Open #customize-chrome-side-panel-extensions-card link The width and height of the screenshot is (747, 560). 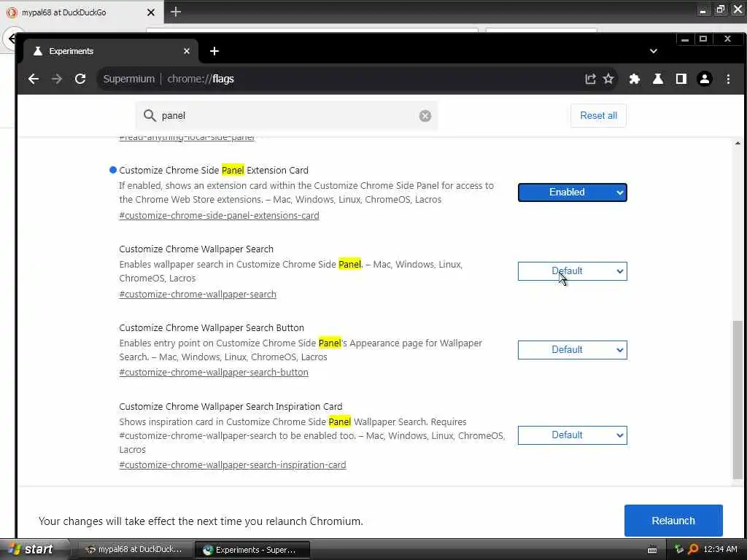[x=219, y=216]
